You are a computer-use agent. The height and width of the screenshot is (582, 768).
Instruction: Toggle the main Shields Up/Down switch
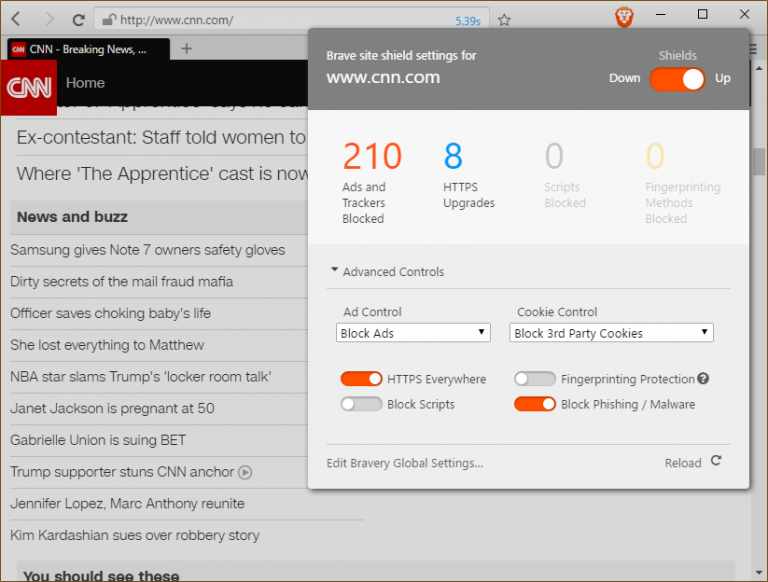pos(677,79)
